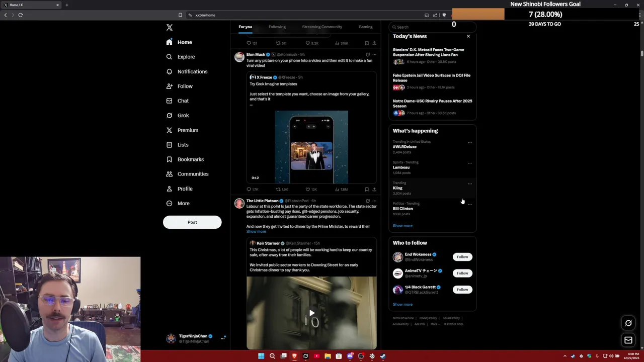This screenshot has width=644, height=362.
Task: View analytics of Elon Musk's post
Action: [341, 190]
